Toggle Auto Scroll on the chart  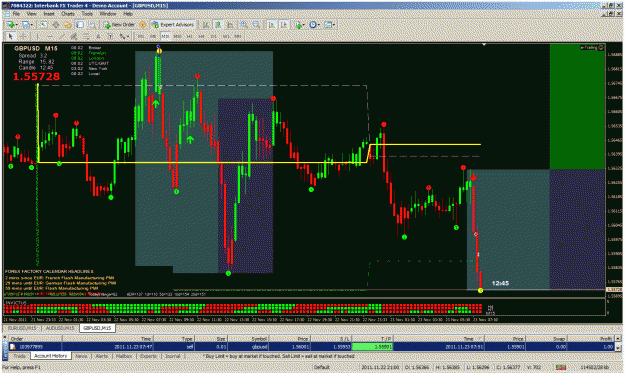point(271,25)
